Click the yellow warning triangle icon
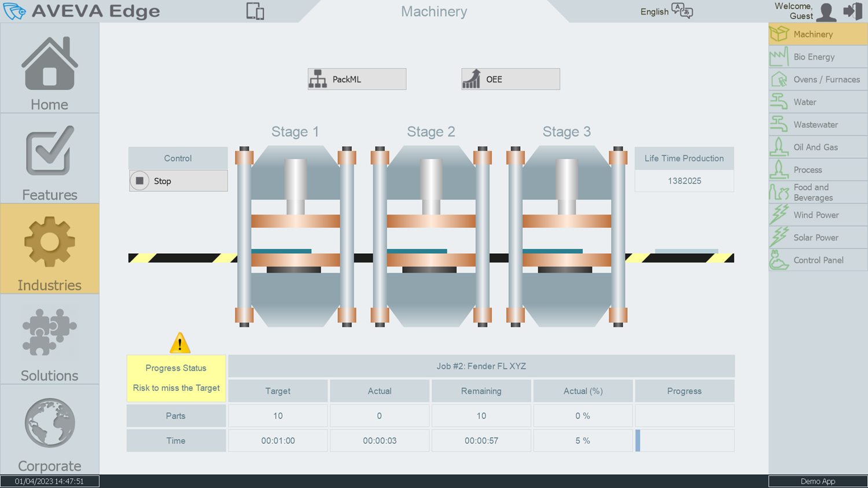 pyautogui.click(x=180, y=343)
